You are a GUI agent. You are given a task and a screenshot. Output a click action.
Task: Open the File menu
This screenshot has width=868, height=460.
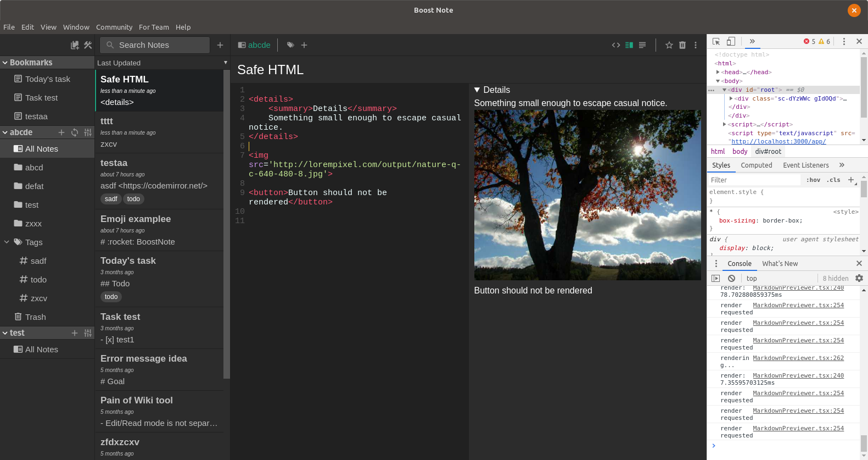point(9,27)
